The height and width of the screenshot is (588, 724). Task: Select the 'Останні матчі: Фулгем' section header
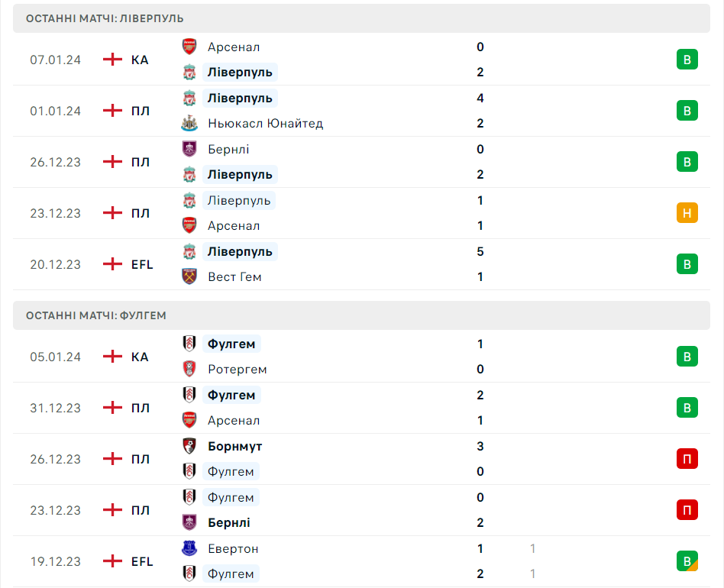pyautogui.click(x=96, y=315)
